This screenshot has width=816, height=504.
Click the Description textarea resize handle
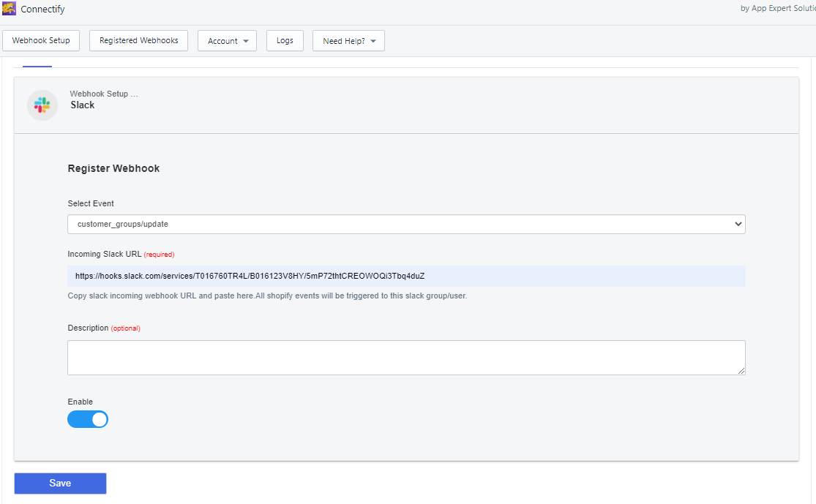coord(741,370)
